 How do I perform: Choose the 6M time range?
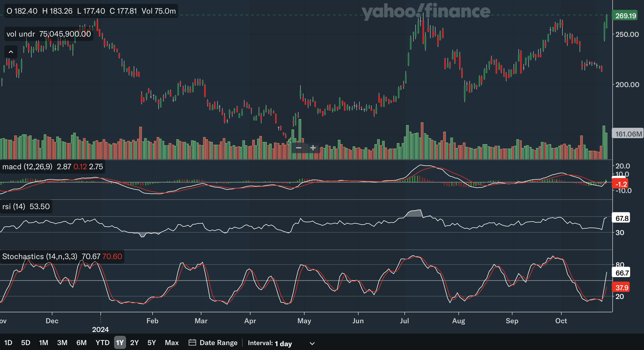coord(81,343)
